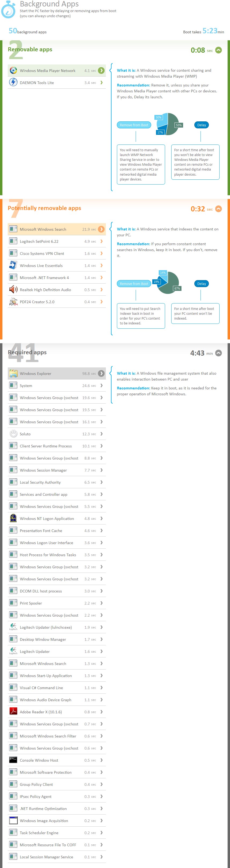
Task: Click the Console Window Host icon
Action: (13, 760)
